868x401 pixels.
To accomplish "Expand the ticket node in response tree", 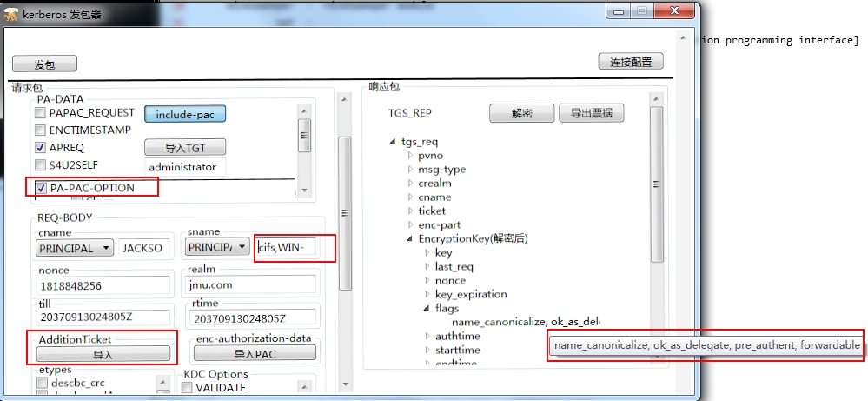I will (x=411, y=211).
